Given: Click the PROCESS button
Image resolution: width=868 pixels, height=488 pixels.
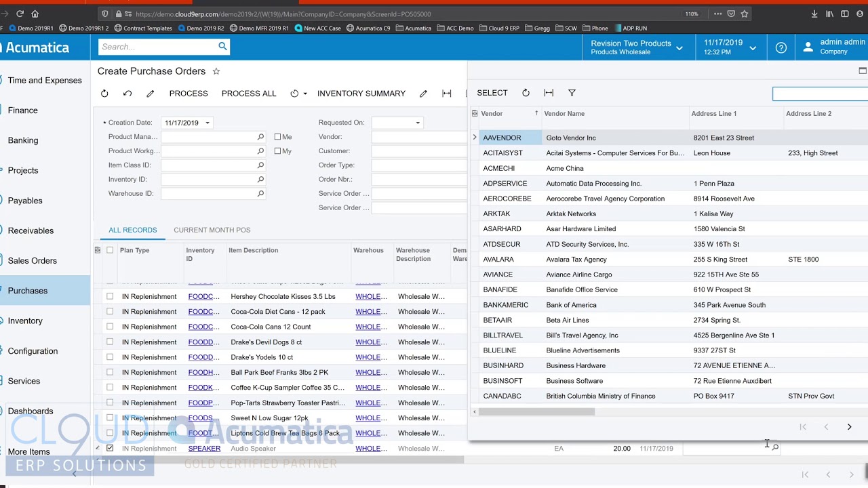Looking at the screenshot, I should [189, 94].
